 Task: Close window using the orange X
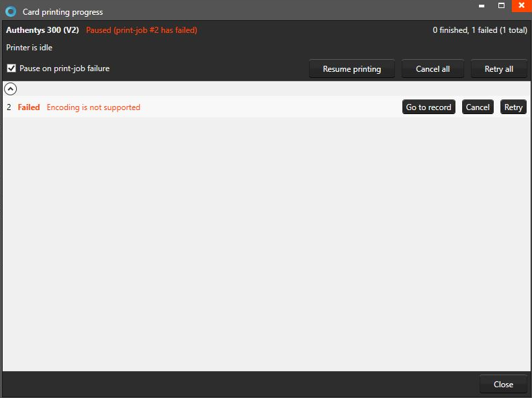521,6
